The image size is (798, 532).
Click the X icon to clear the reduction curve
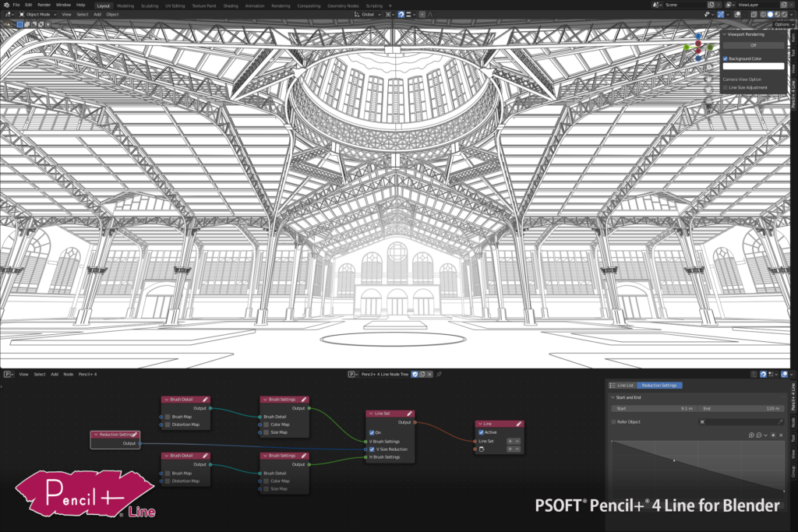(x=781, y=435)
